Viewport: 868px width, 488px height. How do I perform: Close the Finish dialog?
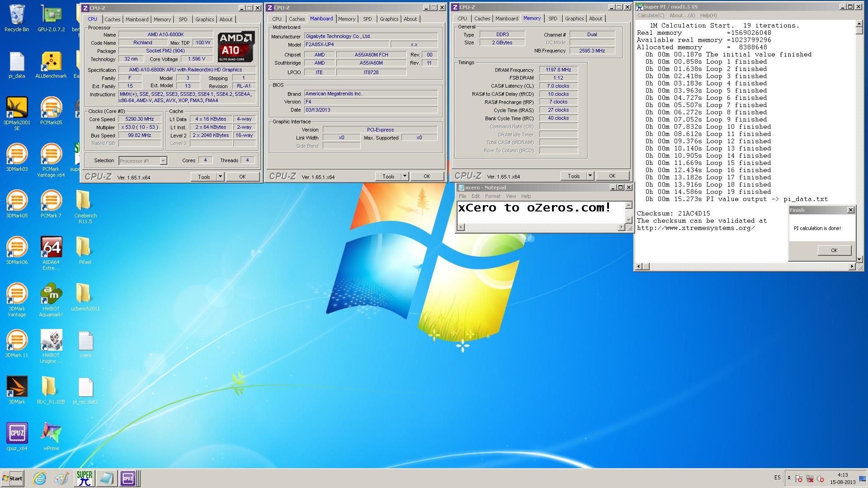coord(850,210)
